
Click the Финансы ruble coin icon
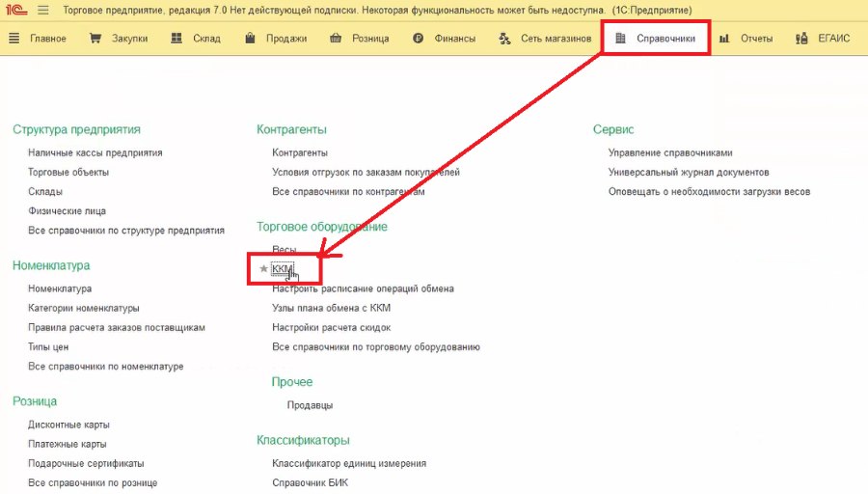tap(418, 39)
